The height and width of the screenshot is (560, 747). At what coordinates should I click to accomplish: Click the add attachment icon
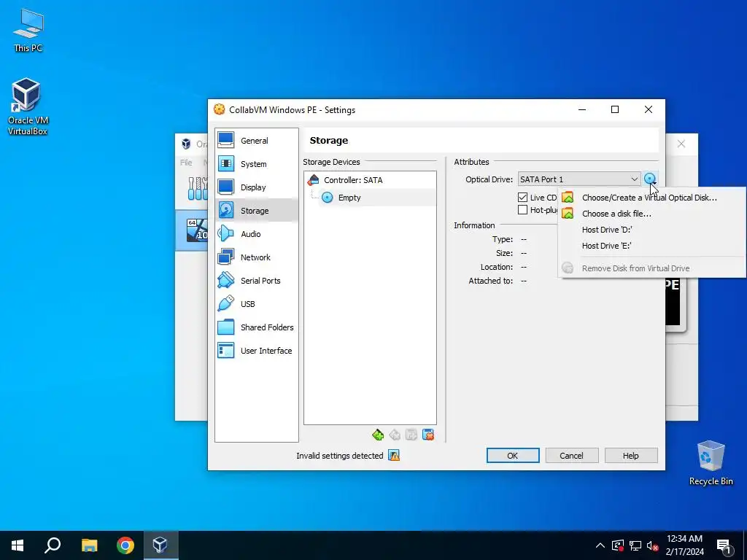coord(411,435)
